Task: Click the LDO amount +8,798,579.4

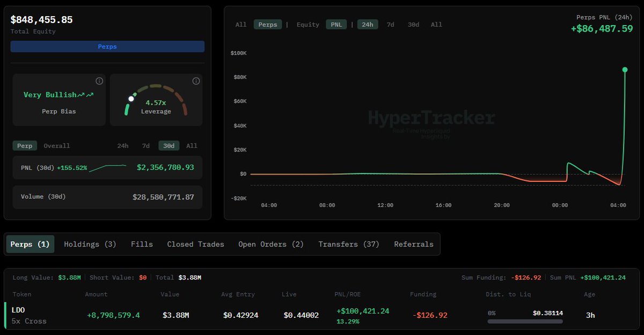Action: (113, 315)
